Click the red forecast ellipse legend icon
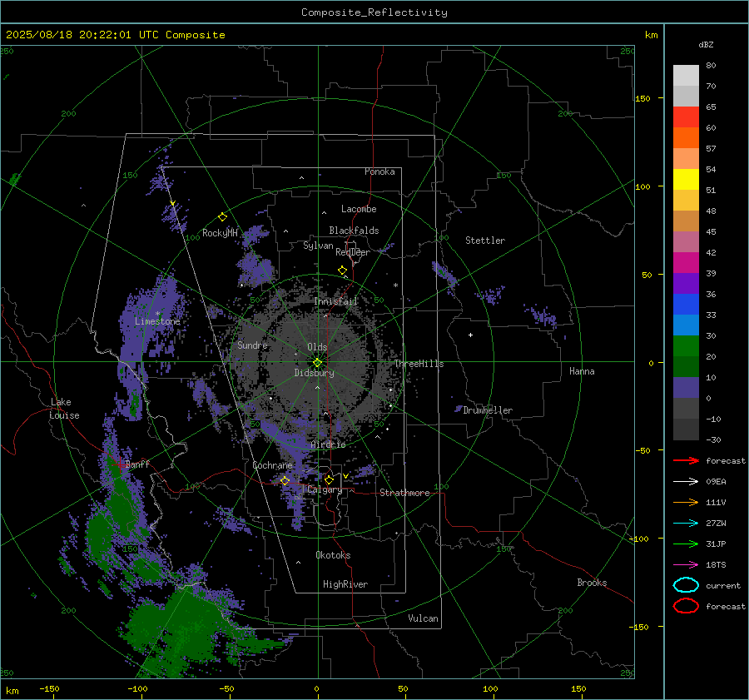 686,606
